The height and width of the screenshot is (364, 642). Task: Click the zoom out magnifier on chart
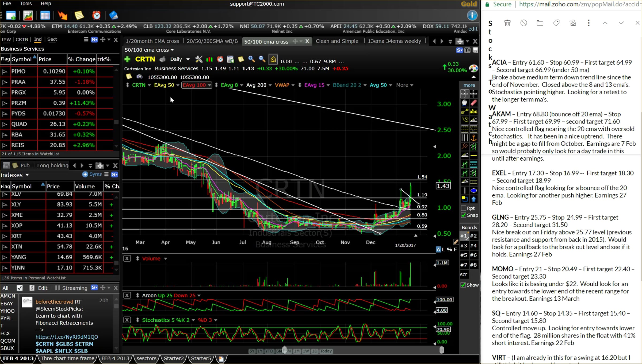[x=262, y=59]
